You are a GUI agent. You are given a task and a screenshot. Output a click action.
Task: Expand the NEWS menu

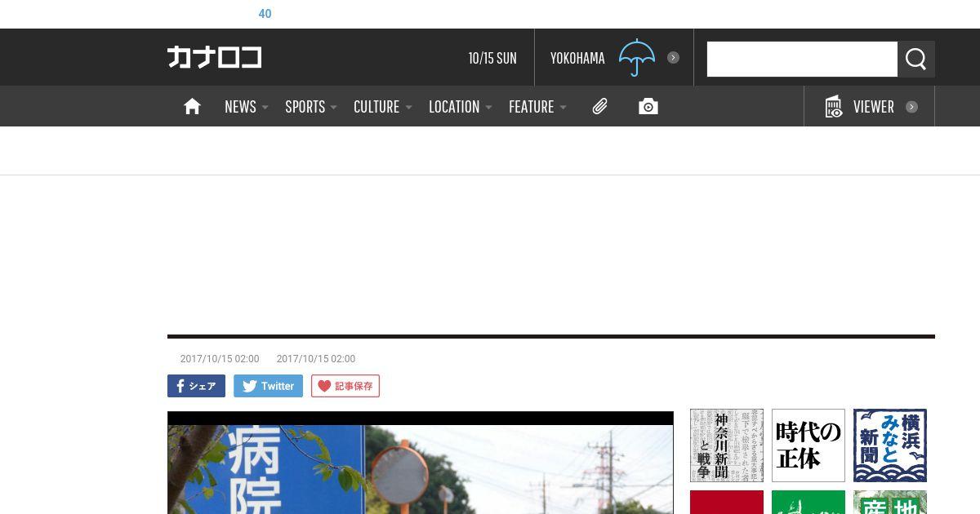click(x=246, y=107)
